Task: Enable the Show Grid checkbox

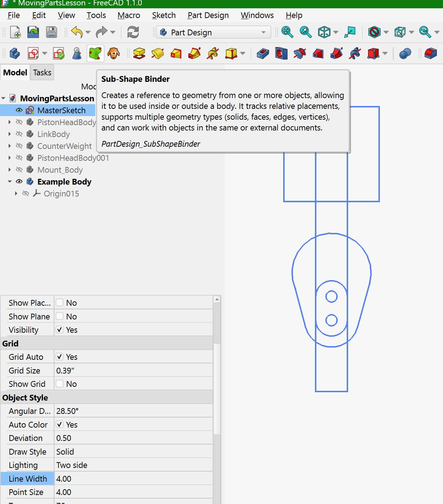Action: click(x=60, y=384)
